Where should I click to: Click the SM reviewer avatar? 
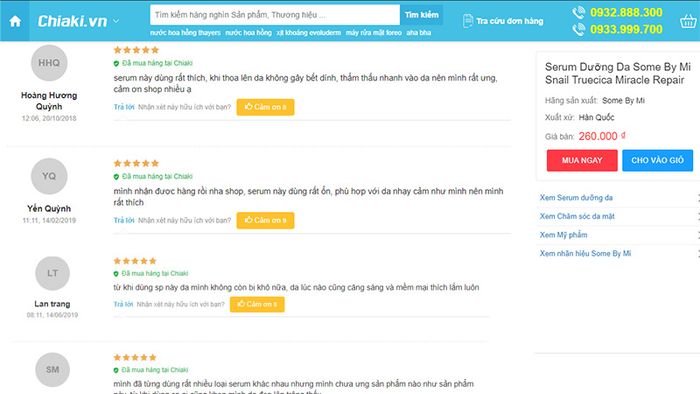click(52, 369)
